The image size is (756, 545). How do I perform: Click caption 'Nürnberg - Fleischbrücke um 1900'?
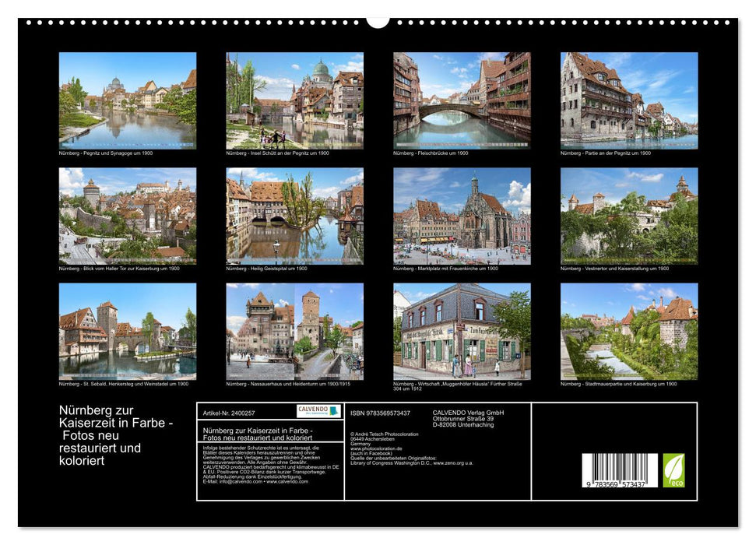coord(431,153)
